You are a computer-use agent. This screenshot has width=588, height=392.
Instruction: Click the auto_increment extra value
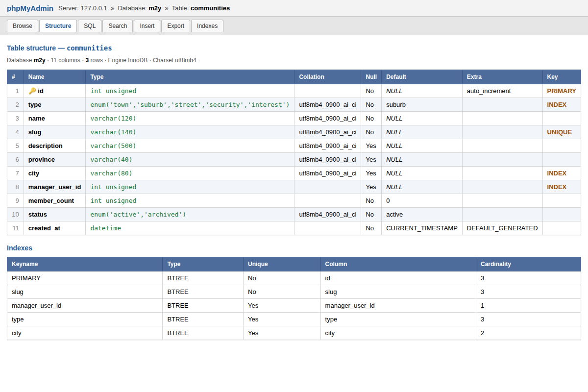(x=489, y=91)
